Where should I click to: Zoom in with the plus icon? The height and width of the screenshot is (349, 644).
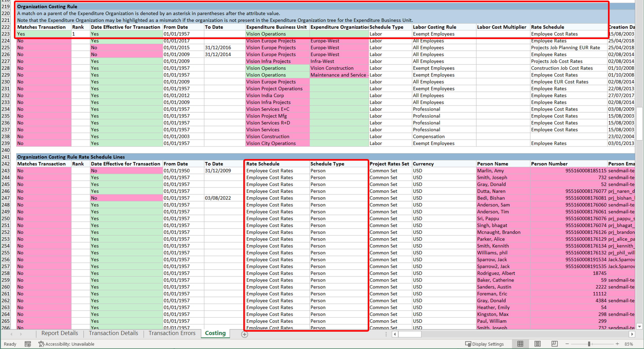617,344
